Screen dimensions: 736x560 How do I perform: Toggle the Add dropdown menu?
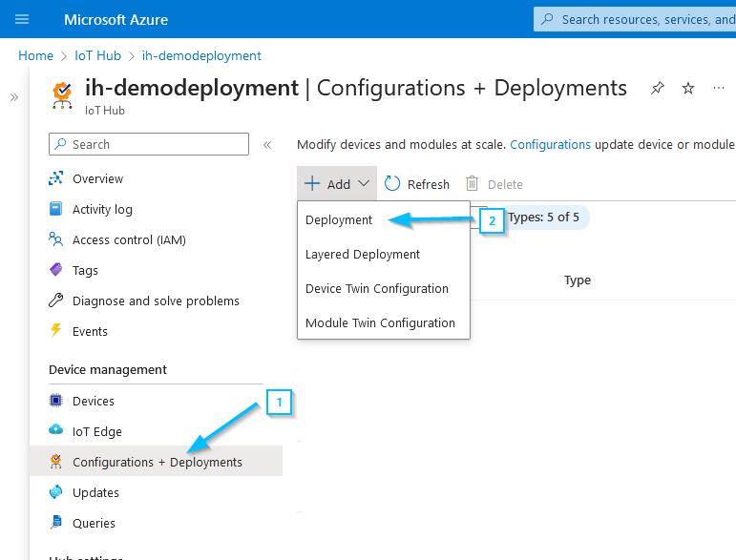point(337,184)
